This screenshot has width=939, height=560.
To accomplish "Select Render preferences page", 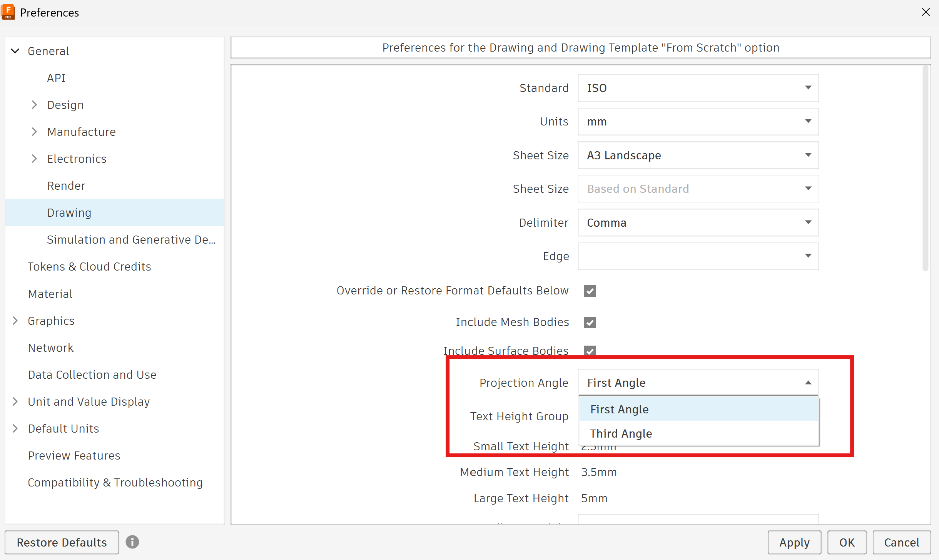I will tap(66, 186).
